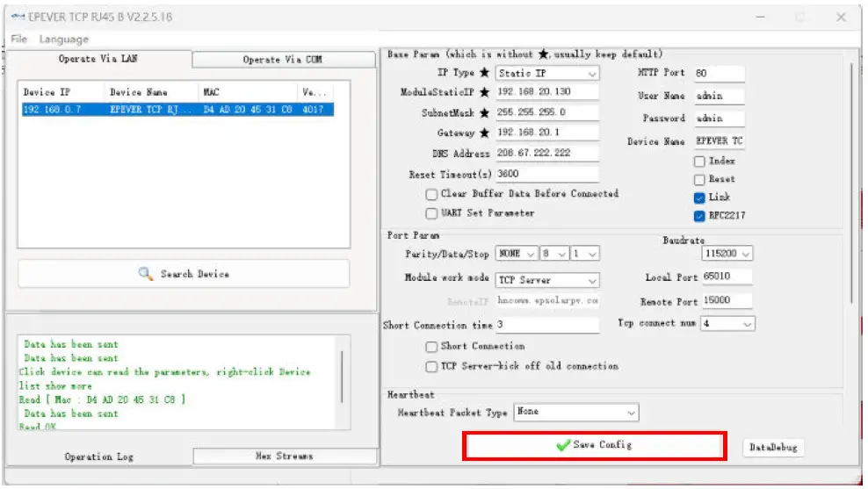The height and width of the screenshot is (489, 868).
Task: Click the operation log scrollbar
Action: (x=342, y=377)
